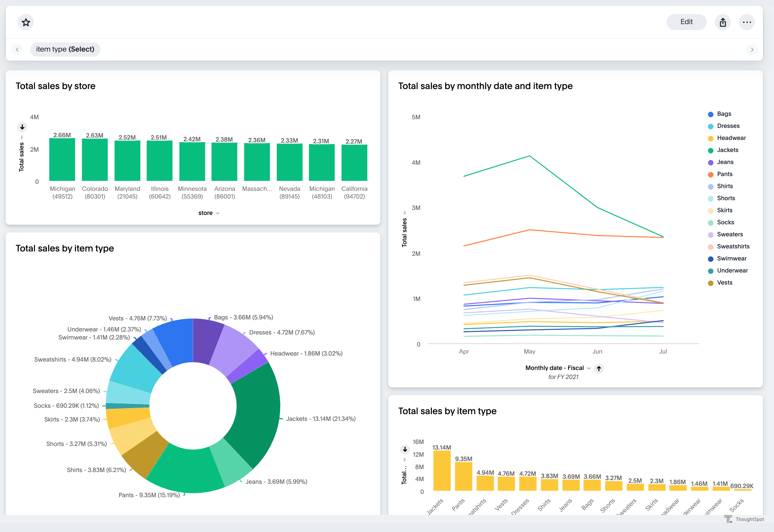Toggle Pants series in the legend
The width and height of the screenshot is (774, 532).
[x=724, y=174]
